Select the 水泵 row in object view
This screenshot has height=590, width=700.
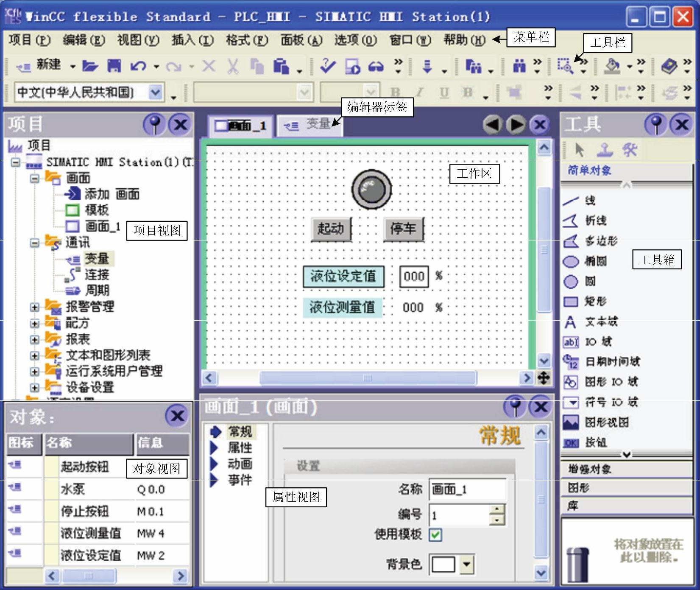[98, 489]
